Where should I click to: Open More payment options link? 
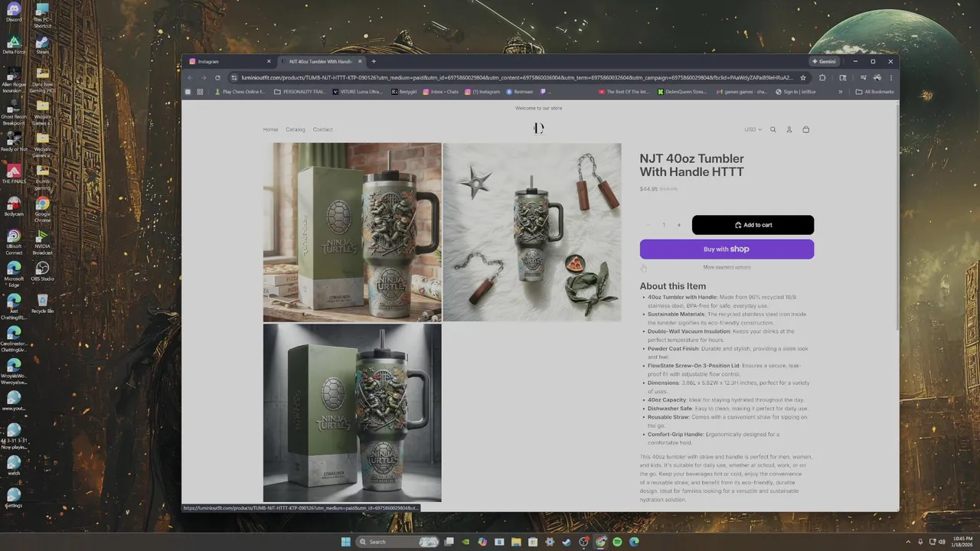pos(727,267)
